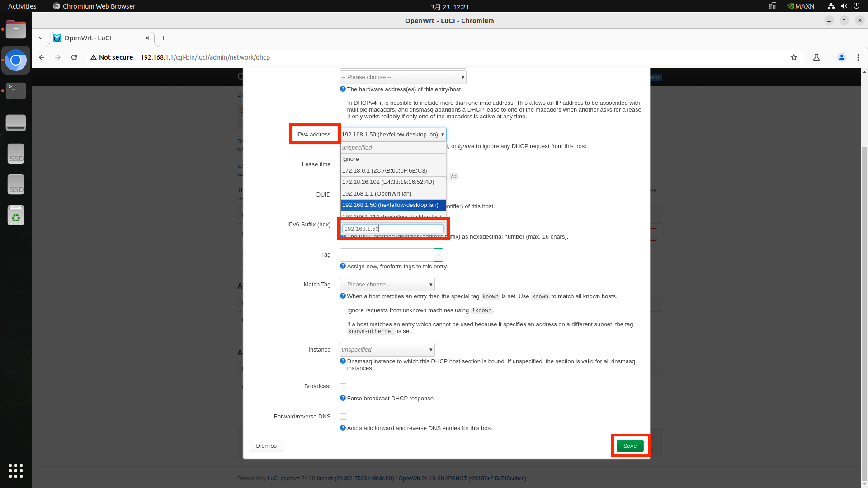Open the Terminal from the dock

click(x=16, y=90)
